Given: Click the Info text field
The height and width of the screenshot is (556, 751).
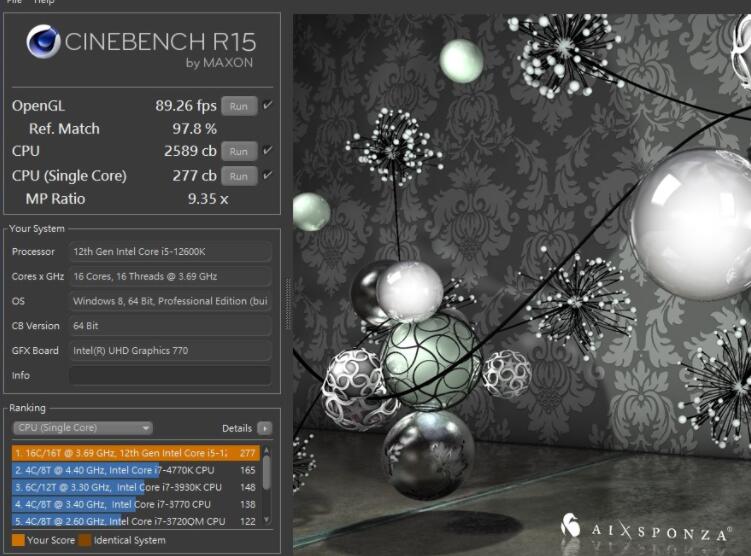Looking at the screenshot, I should coord(169,376).
